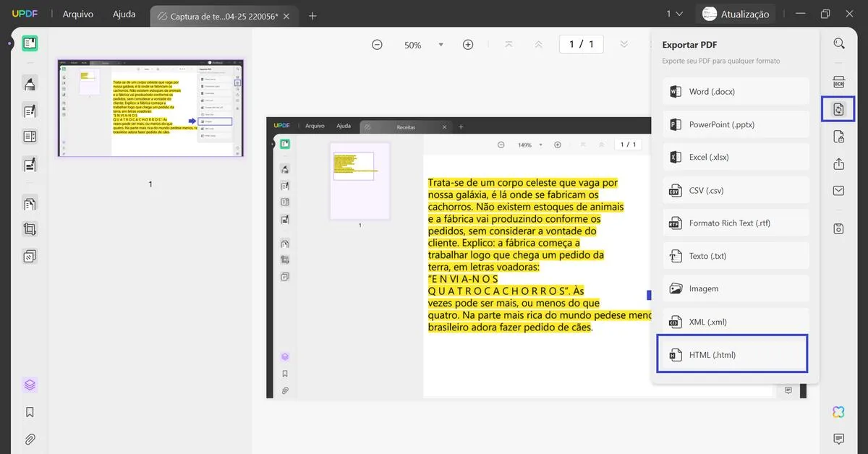868x454 pixels.
Task: Open the Ajuda menu
Action: coord(124,14)
